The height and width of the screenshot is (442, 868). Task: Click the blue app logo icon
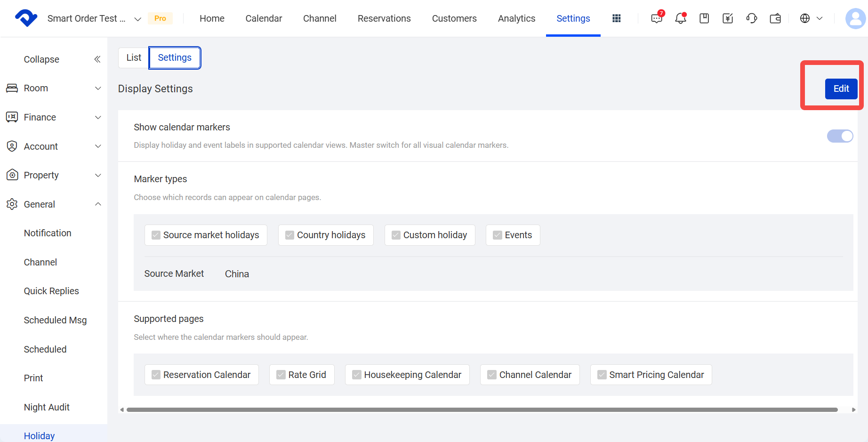point(26,18)
